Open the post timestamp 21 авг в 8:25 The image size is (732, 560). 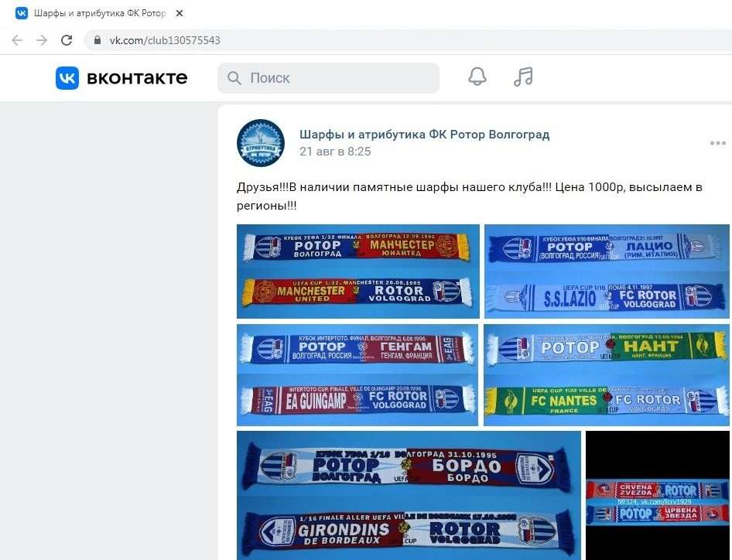pos(335,152)
